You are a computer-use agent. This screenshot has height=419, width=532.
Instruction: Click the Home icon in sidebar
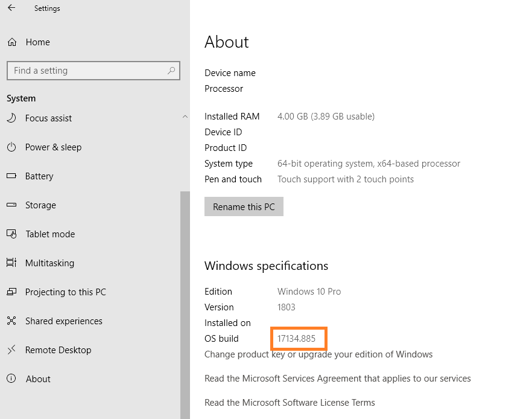12,42
